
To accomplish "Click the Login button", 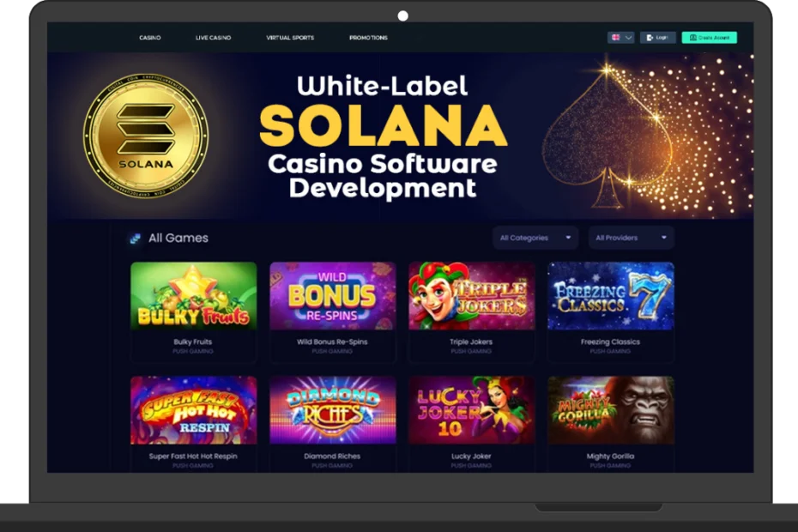I will click(x=657, y=38).
